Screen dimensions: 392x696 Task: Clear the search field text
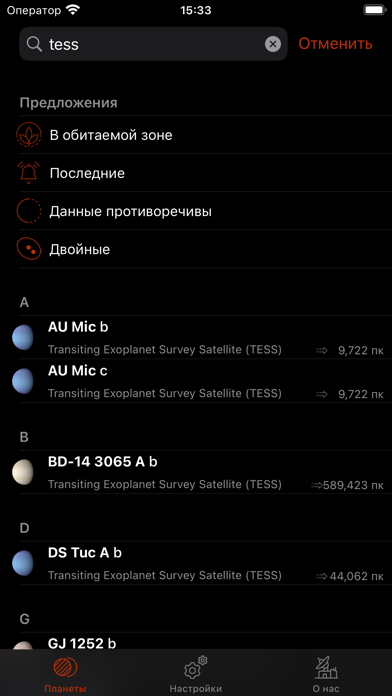pyautogui.click(x=273, y=44)
